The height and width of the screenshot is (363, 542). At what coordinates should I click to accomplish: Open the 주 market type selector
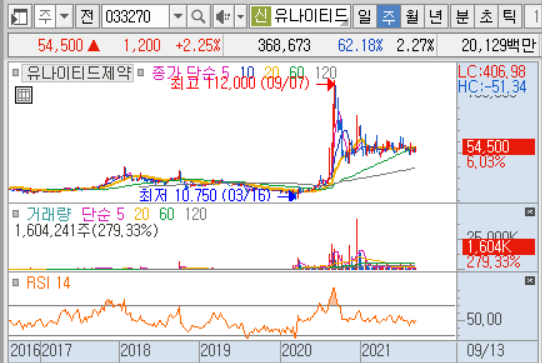pos(45,16)
